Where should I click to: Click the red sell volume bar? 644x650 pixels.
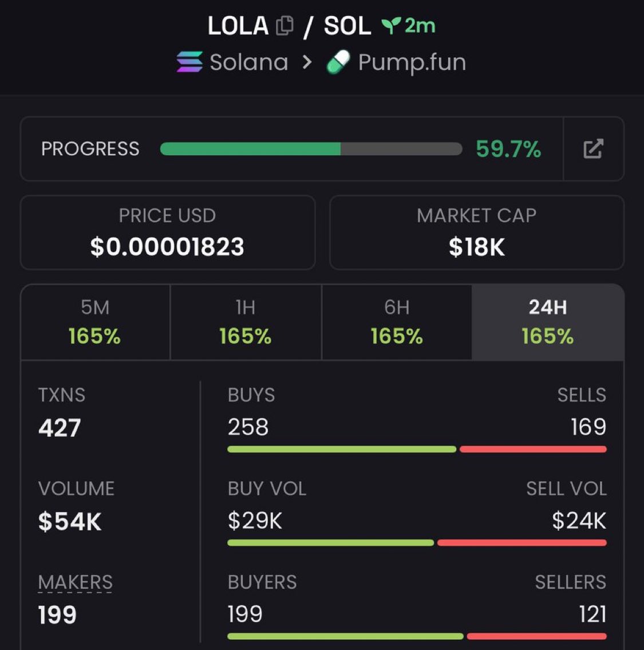pos(521,543)
